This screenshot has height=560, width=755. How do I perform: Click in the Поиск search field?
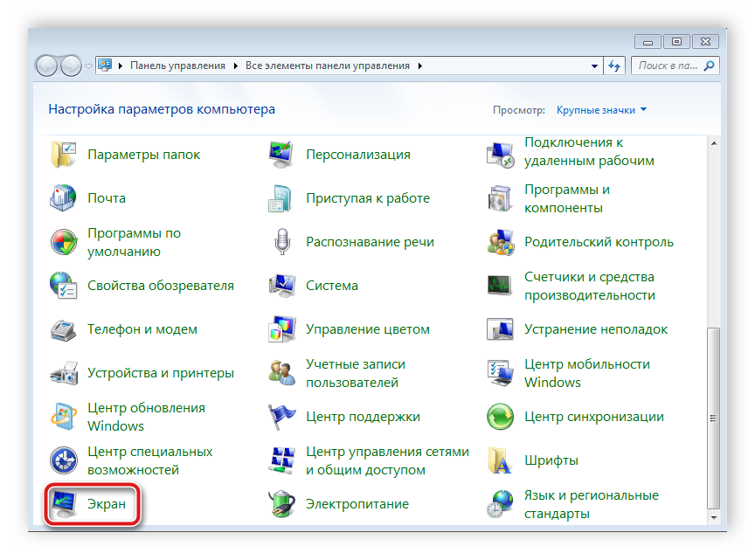(x=668, y=66)
